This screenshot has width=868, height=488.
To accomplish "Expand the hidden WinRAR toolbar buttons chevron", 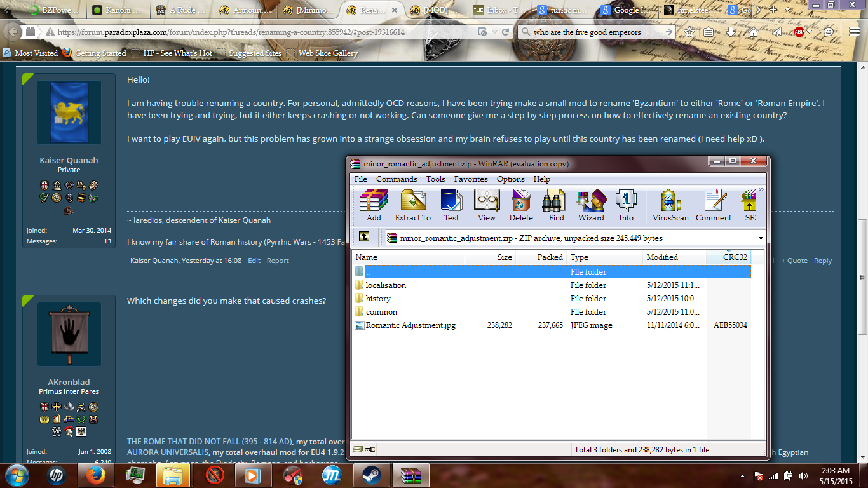I will tap(761, 190).
